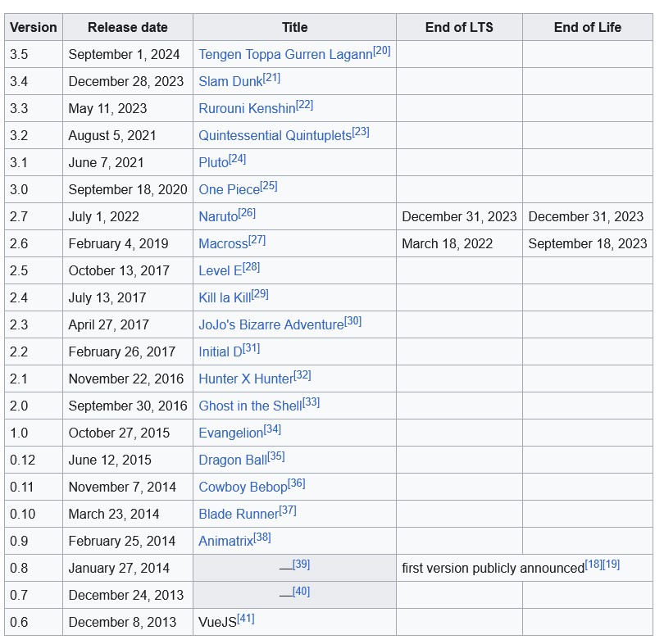Open the Kill la Kill link
The image size is (664, 644).
pos(225,298)
